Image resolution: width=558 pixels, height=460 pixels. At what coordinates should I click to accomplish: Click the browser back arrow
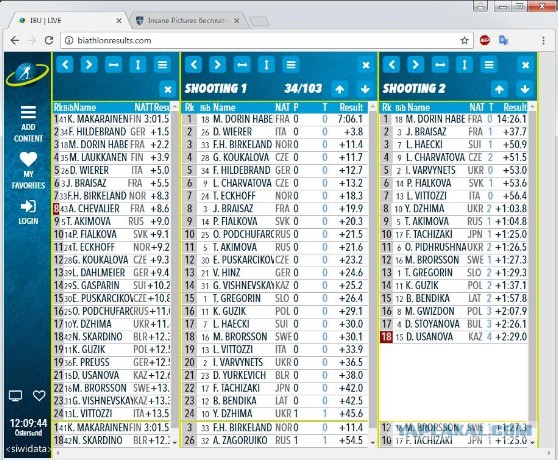click(15, 41)
